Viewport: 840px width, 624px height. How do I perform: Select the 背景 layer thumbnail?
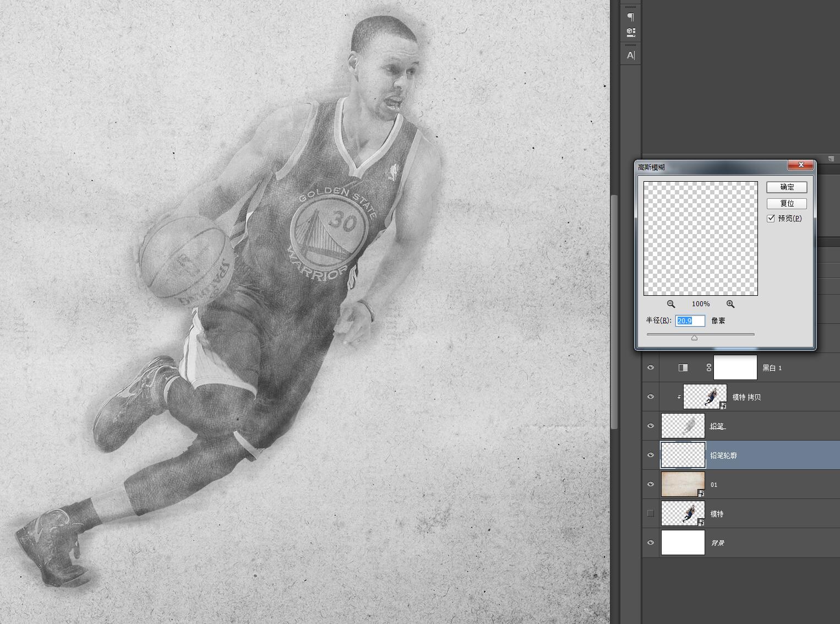click(683, 542)
